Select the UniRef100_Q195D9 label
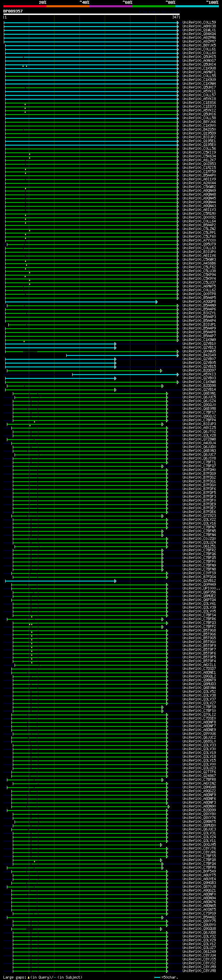The image size is (222, 980). 199,133
